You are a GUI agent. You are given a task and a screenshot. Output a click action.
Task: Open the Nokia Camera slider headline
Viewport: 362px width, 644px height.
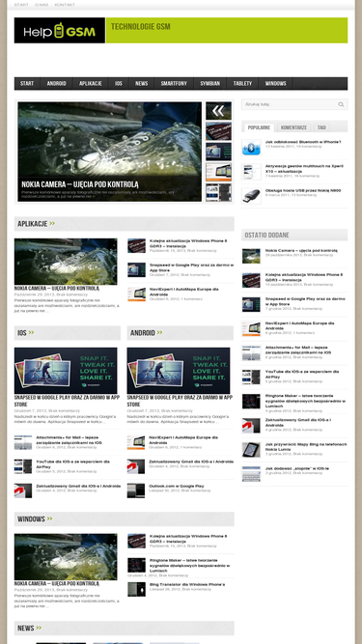point(79,184)
